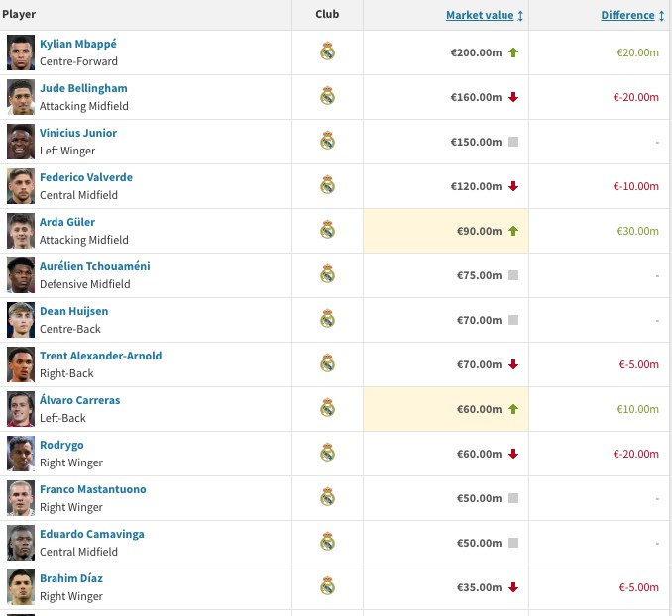Image resolution: width=672 pixels, height=616 pixels.
Task: Click Arda Güler's highlighted €90.00m value cell
Action: 446,231
